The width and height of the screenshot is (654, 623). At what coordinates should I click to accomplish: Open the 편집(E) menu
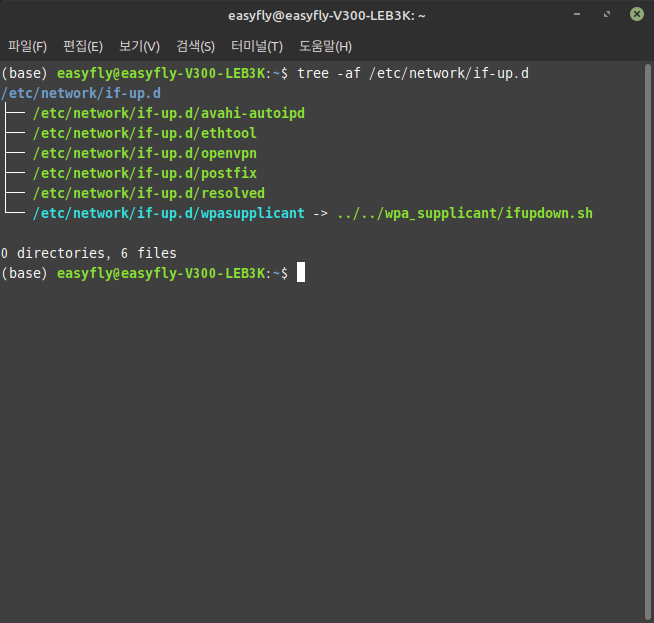tap(83, 46)
